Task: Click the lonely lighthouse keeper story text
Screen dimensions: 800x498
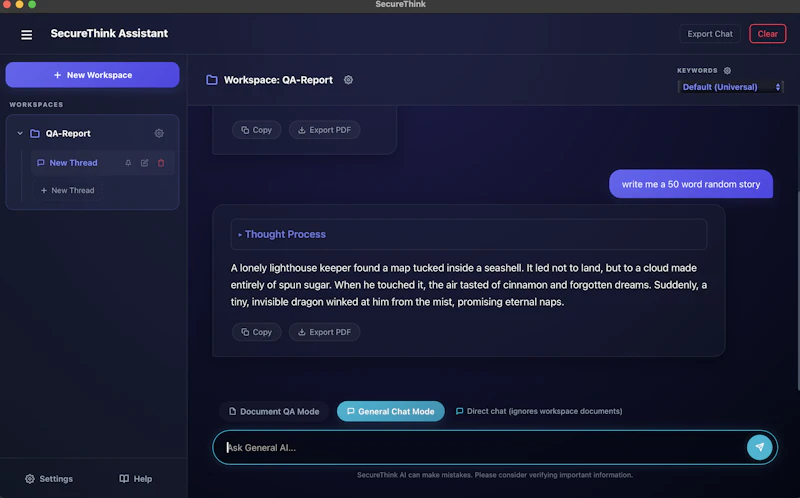Action: [469, 285]
